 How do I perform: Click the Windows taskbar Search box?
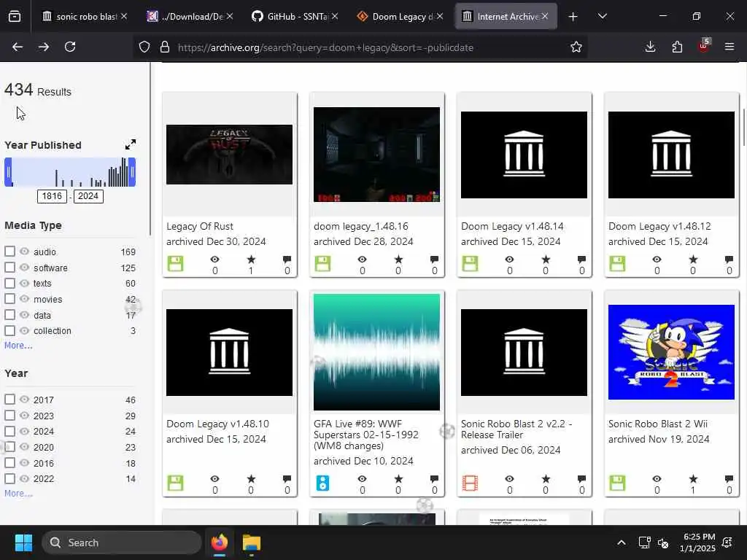tap(122, 542)
